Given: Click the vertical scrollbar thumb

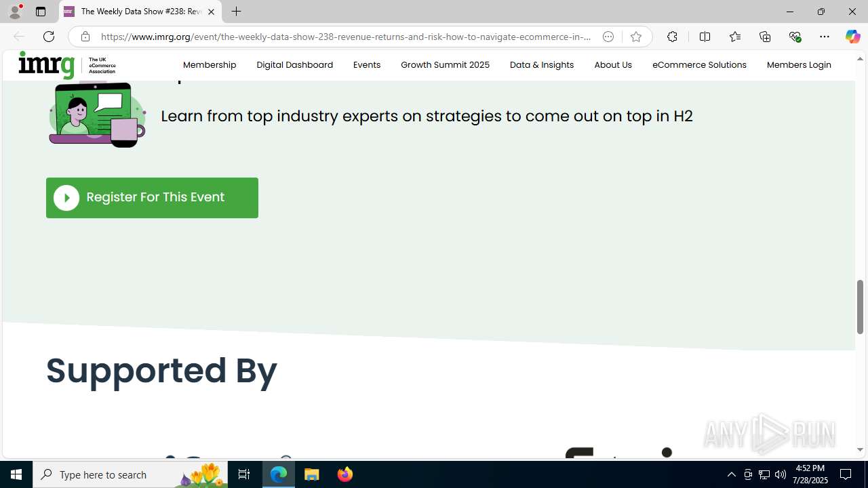Looking at the screenshot, I should [860, 306].
